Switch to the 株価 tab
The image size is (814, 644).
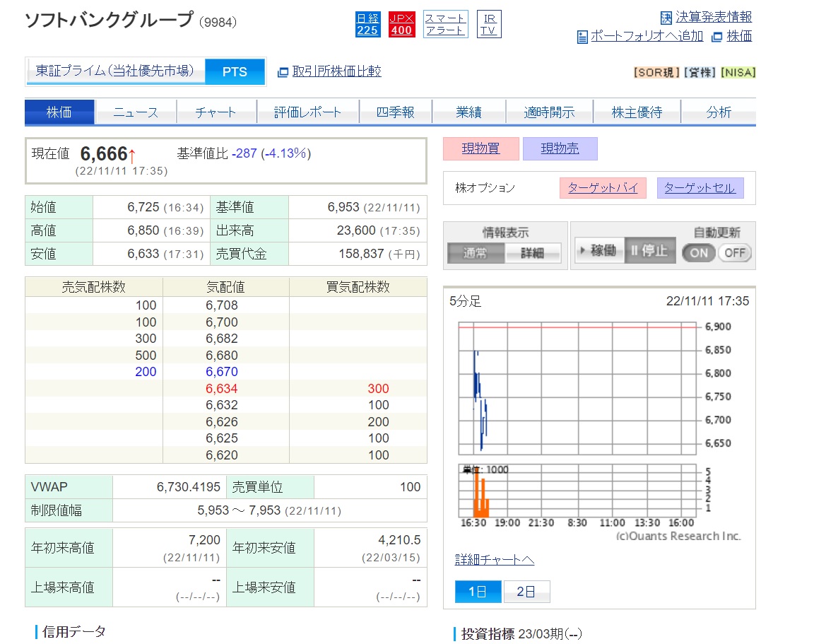(59, 112)
